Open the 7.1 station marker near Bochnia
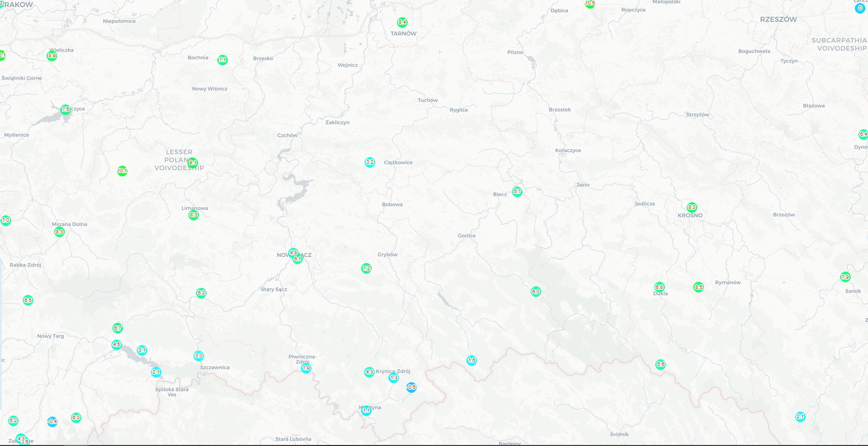This screenshot has width=868, height=446. point(222,60)
